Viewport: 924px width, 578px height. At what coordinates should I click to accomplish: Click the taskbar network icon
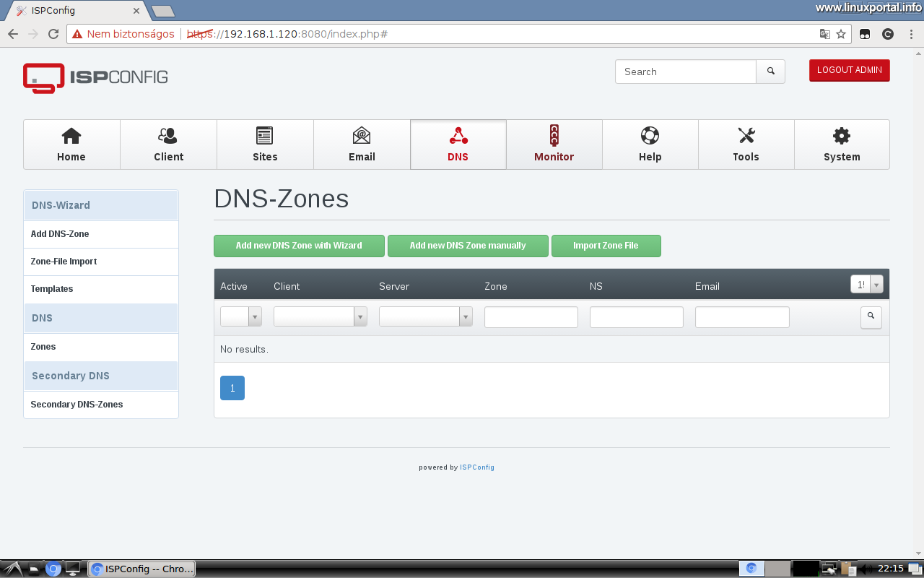(829, 569)
